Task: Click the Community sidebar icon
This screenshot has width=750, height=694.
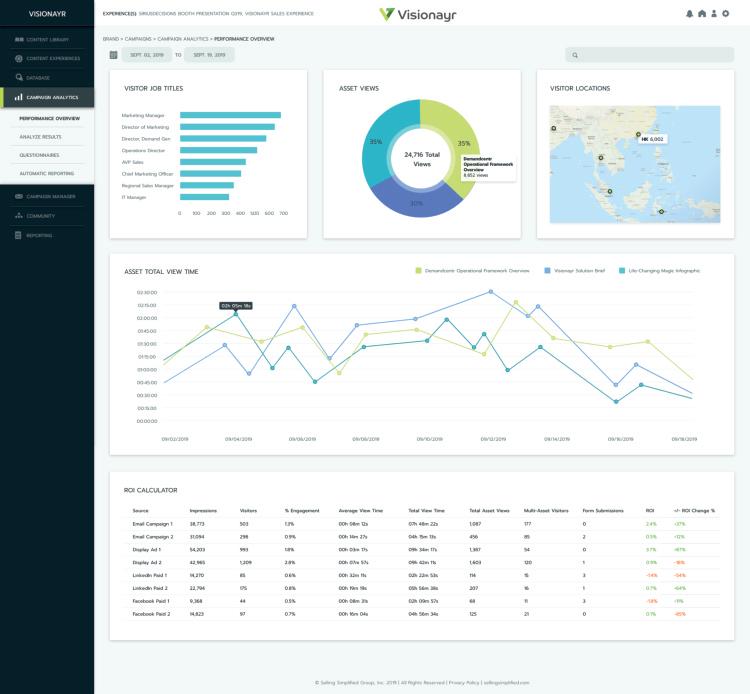Action: 19,216
